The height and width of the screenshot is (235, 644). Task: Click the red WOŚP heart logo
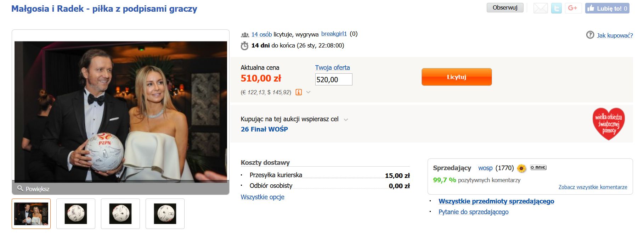click(609, 124)
